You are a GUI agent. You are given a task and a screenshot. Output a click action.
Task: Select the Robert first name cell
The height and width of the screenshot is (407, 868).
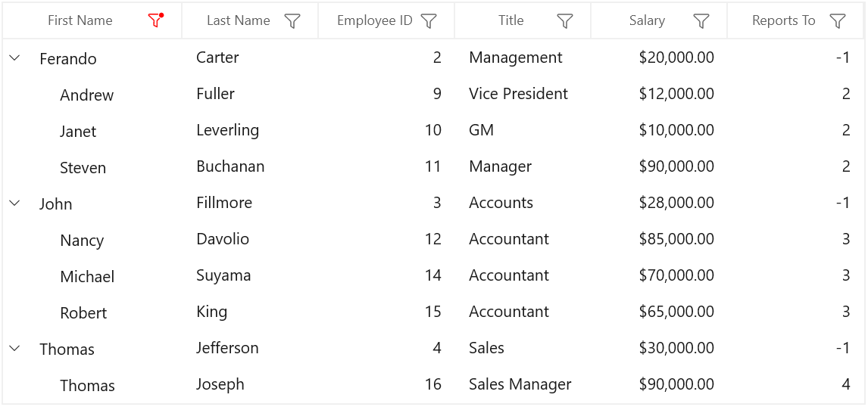click(x=83, y=313)
